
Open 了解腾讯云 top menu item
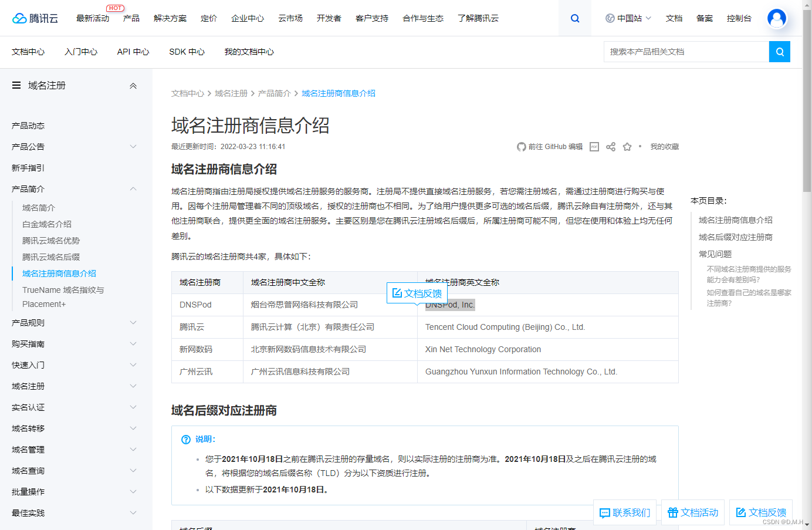tap(478, 18)
